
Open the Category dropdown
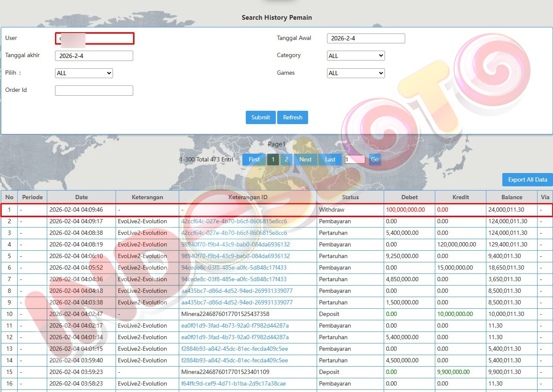356,56
